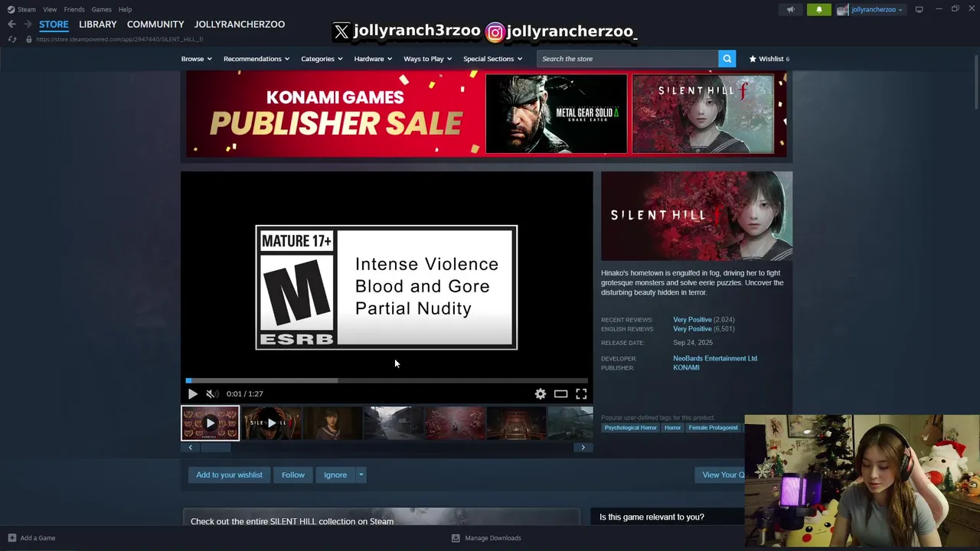980x551 pixels.
Task: Click recent reviews Very Positive link
Action: click(692, 319)
